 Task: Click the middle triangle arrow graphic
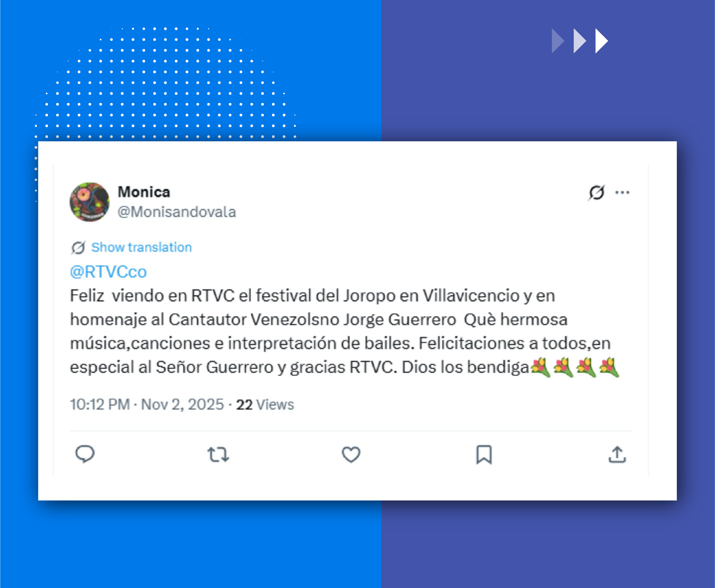coord(580,41)
